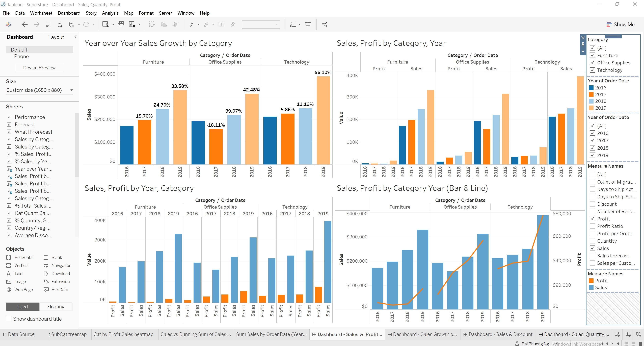644x346 pixels.
Task: Click the Device Preview button
Action: pos(39,68)
